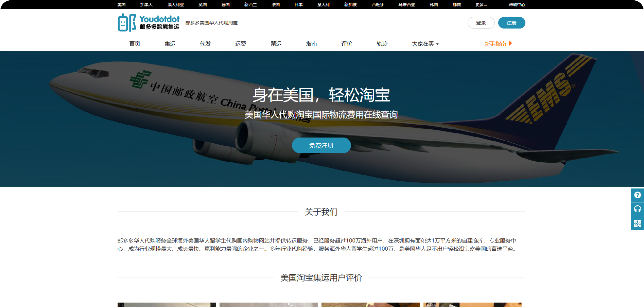Click the orange arrow beside 新手指南
Screen dimensions: 644x307
(510, 43)
